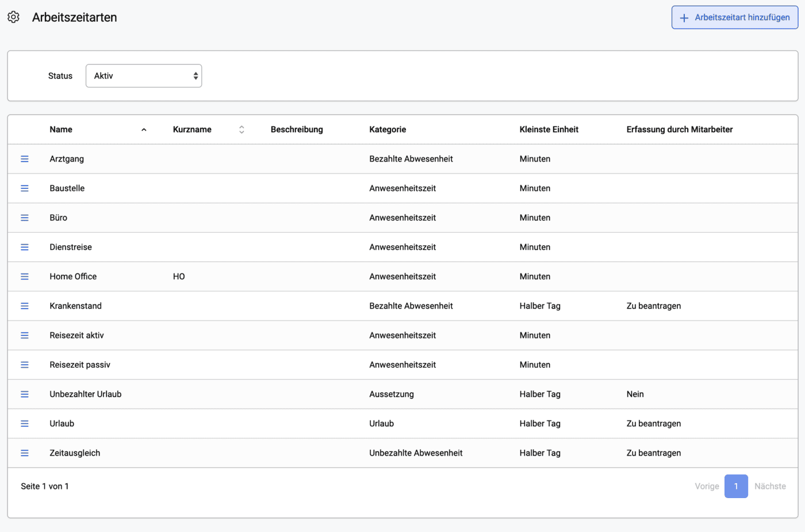
Task: Click the Arbeitszeitarten page title
Action: coord(75,17)
